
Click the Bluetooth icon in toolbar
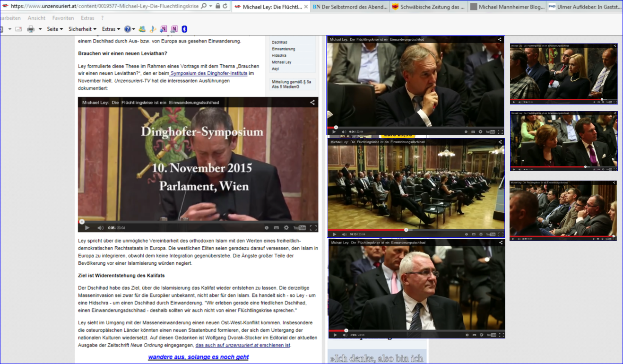185,29
